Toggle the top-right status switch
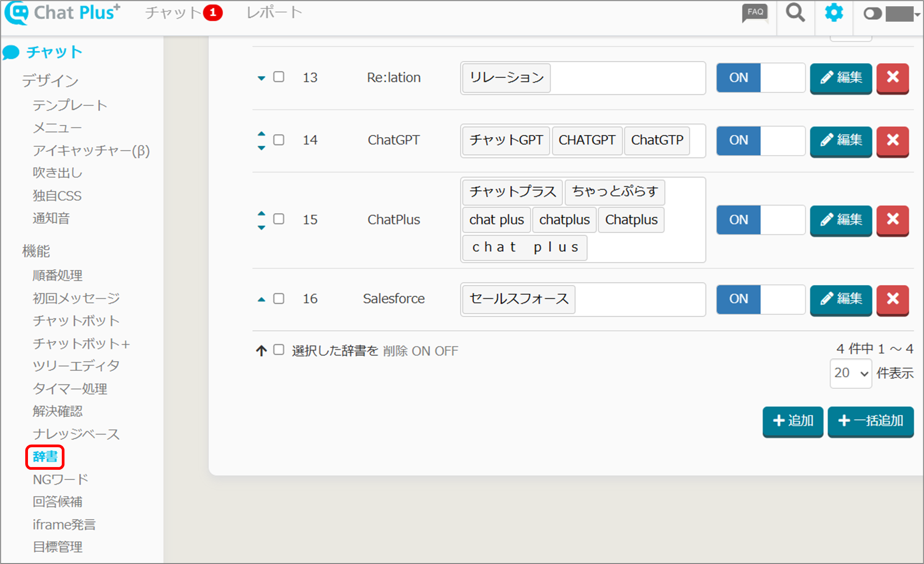The height and width of the screenshot is (564, 924). (x=872, y=14)
